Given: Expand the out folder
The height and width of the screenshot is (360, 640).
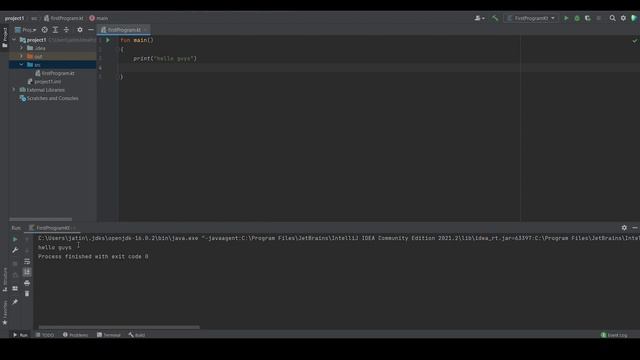Looking at the screenshot, I should (x=22, y=56).
